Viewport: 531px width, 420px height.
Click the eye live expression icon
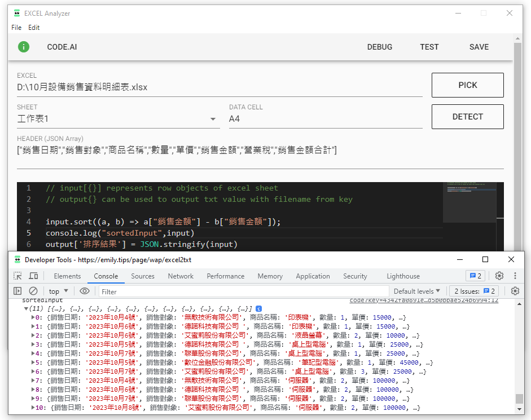pyautogui.click(x=85, y=291)
